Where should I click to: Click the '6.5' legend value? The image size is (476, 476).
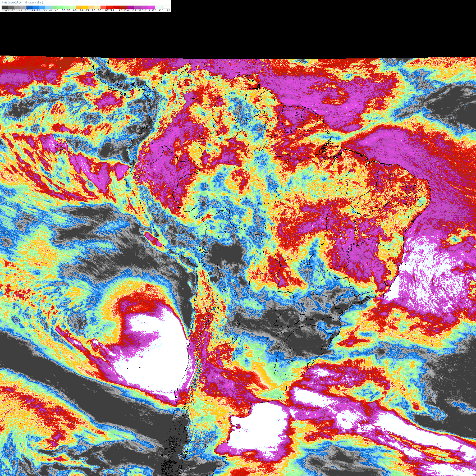[x=81, y=10]
